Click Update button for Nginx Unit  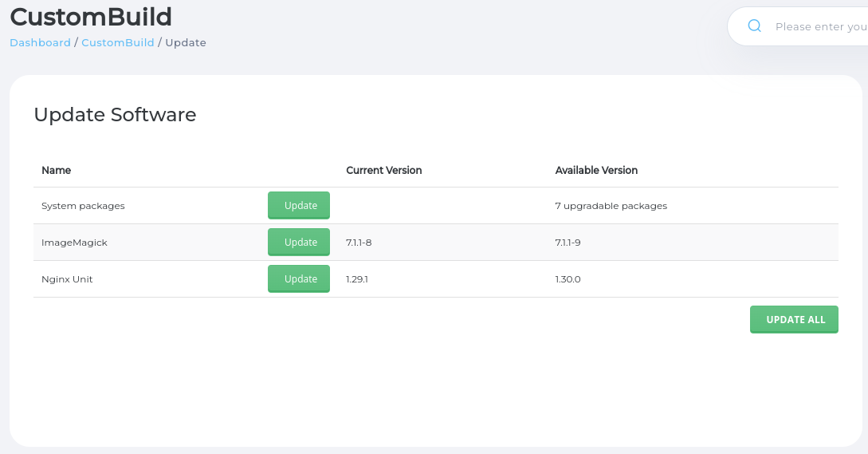tap(299, 279)
